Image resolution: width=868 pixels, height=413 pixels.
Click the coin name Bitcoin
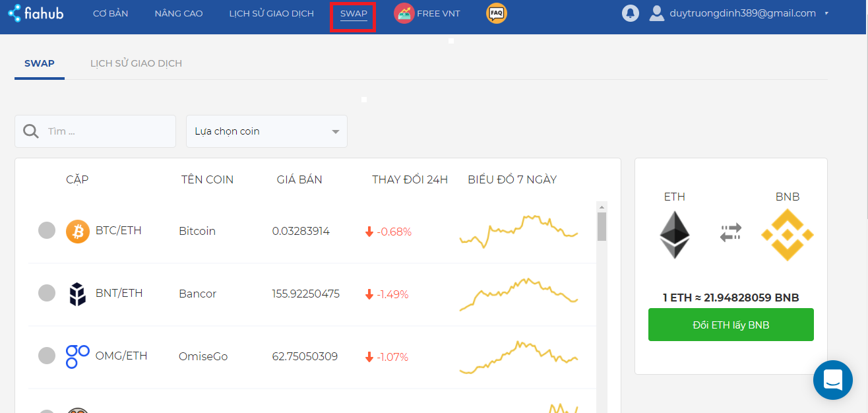click(x=197, y=231)
